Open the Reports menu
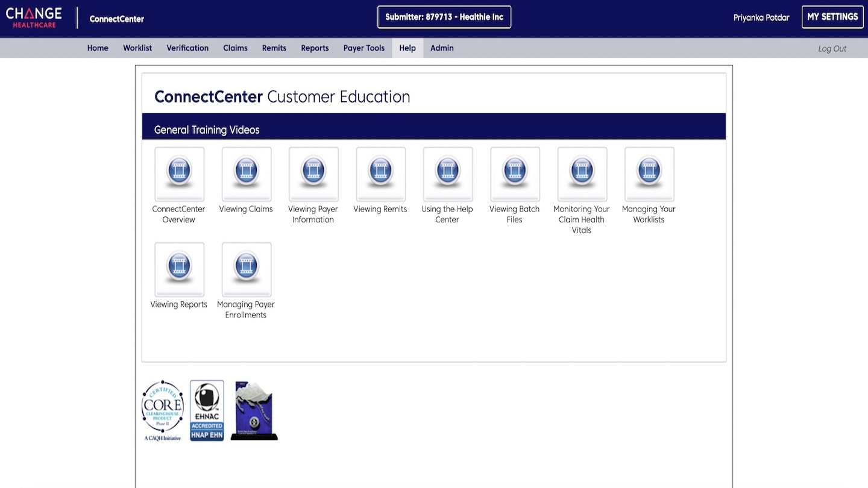The height and width of the screenshot is (488, 868). click(x=315, y=48)
